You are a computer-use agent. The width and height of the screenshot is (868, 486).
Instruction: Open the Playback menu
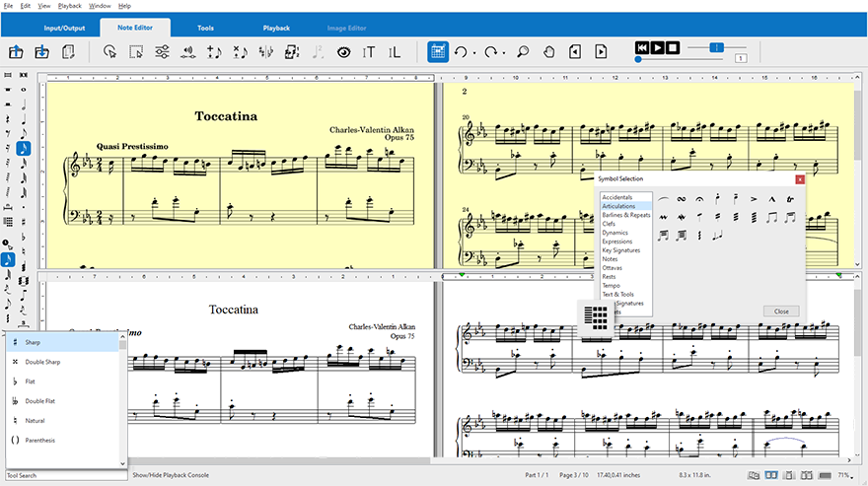[70, 6]
